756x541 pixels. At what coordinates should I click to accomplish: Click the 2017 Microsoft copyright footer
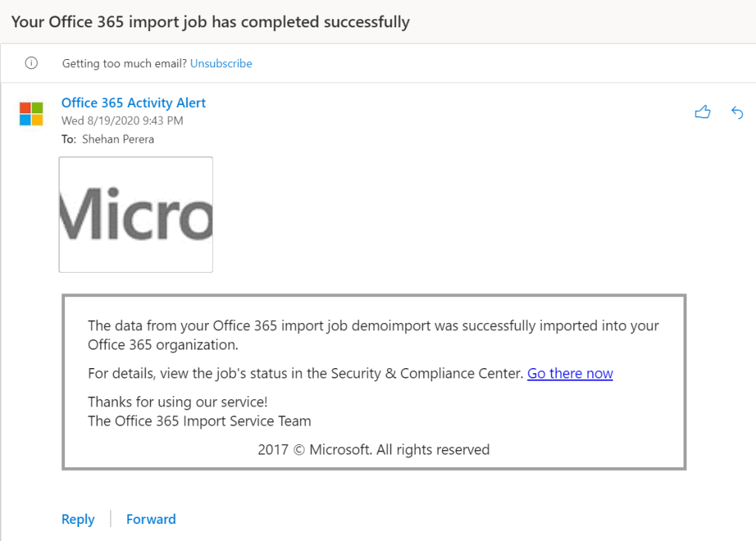pyautogui.click(x=373, y=449)
